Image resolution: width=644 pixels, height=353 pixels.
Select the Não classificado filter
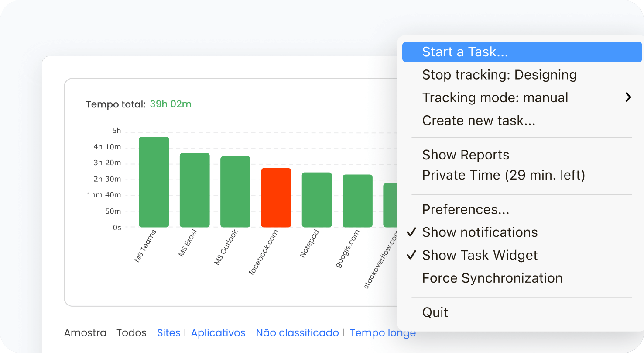297,333
